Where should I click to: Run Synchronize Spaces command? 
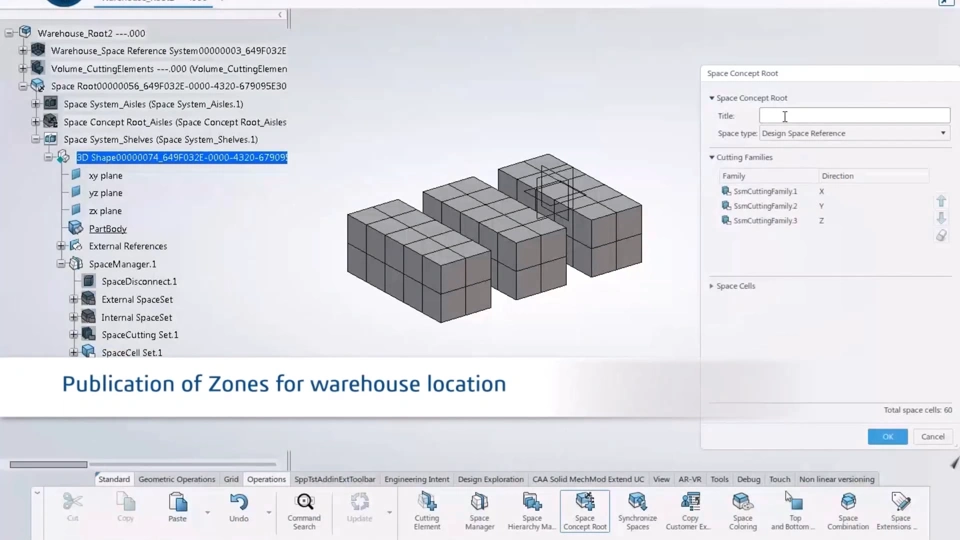(637, 511)
